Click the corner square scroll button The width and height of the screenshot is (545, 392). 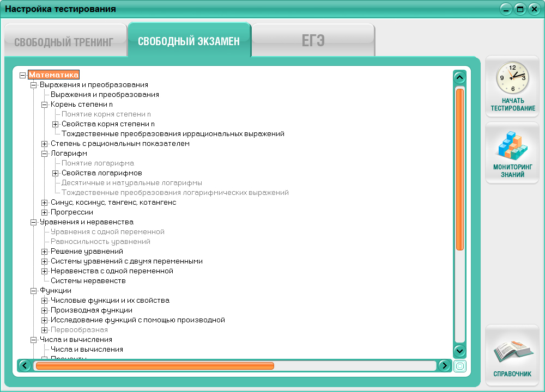pyautogui.click(x=460, y=366)
